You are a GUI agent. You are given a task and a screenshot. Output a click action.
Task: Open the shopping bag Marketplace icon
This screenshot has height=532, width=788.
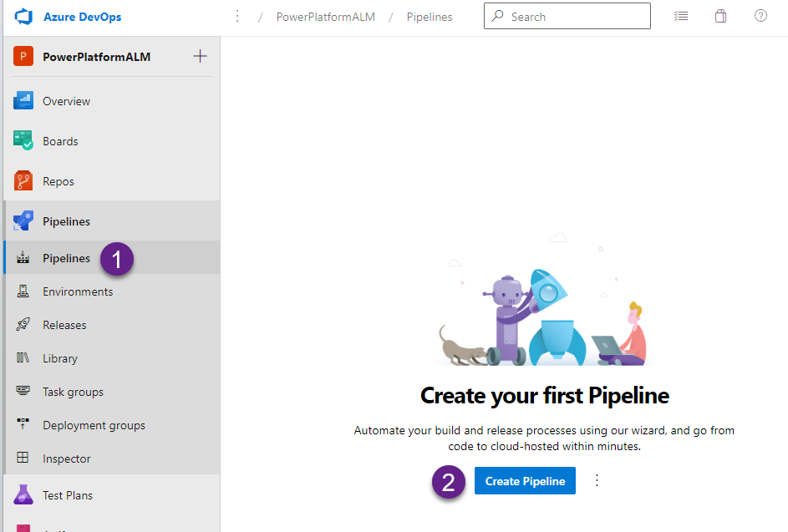click(720, 16)
